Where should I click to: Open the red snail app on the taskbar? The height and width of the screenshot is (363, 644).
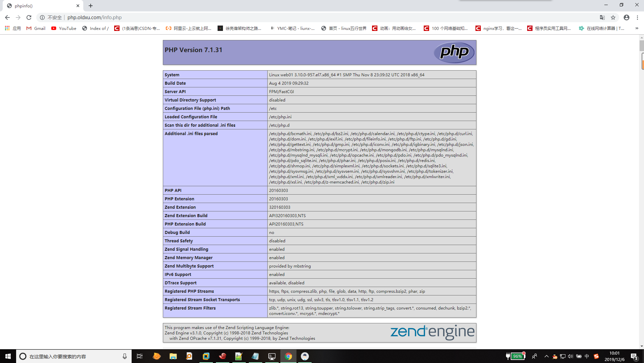pyautogui.click(x=223, y=356)
